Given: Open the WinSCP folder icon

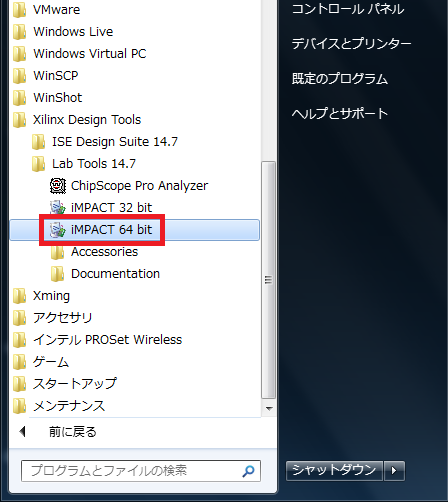Looking at the screenshot, I should (19, 76).
